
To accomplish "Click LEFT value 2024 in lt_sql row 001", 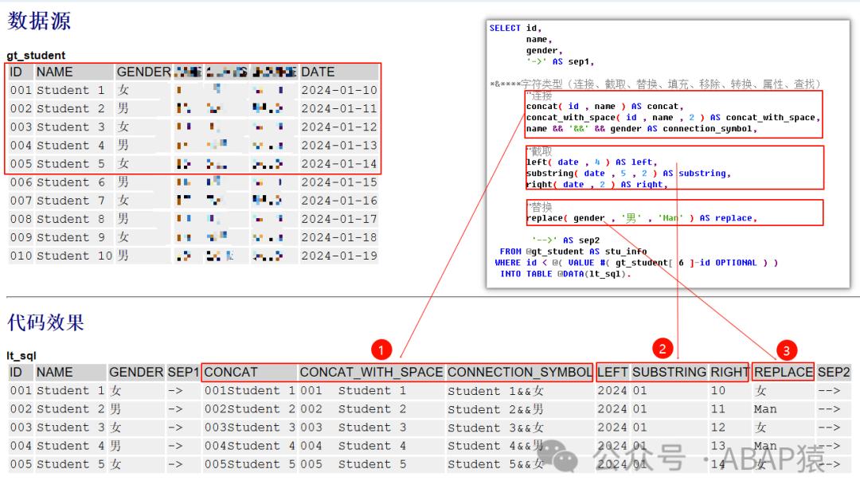I will 612,390.
